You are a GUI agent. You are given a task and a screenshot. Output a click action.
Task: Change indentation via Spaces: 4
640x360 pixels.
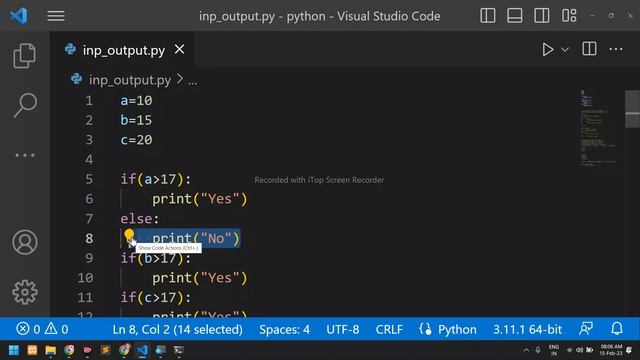tap(284, 329)
